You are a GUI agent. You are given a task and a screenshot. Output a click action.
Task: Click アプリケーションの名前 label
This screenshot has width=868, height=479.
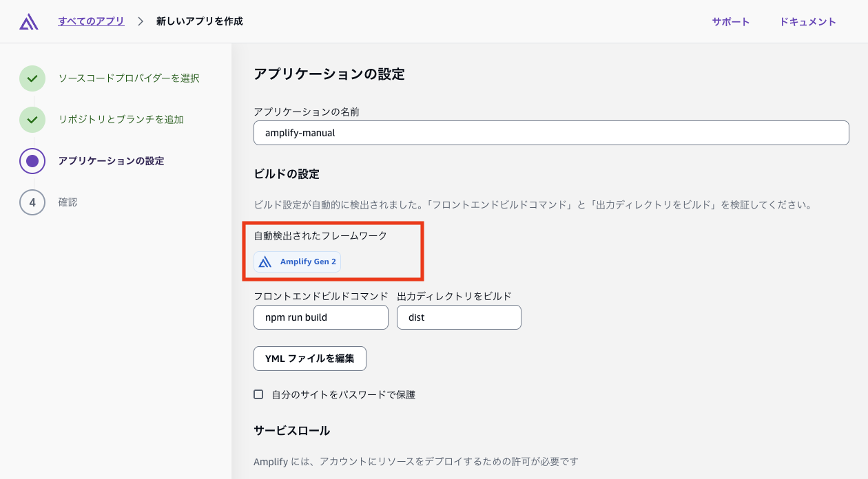coord(307,111)
